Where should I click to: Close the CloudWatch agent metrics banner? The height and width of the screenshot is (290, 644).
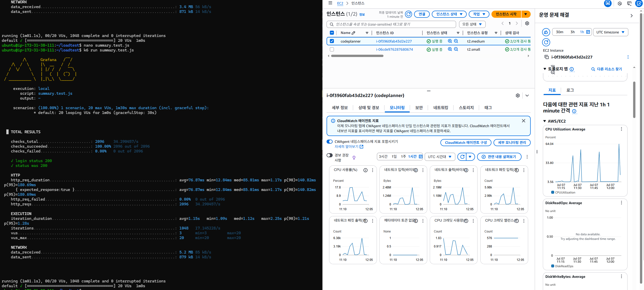523,121
